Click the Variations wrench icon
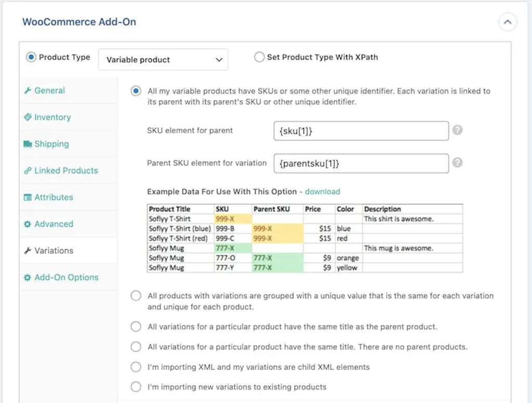532x403 pixels. click(28, 251)
